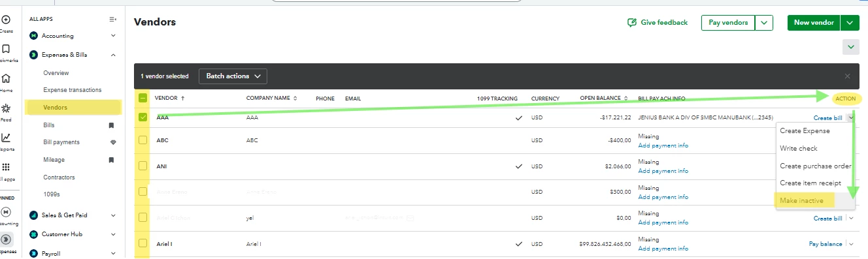The height and width of the screenshot is (259, 868).
Task: Toggle the select-all vendors checkbox
Action: pos(143,99)
